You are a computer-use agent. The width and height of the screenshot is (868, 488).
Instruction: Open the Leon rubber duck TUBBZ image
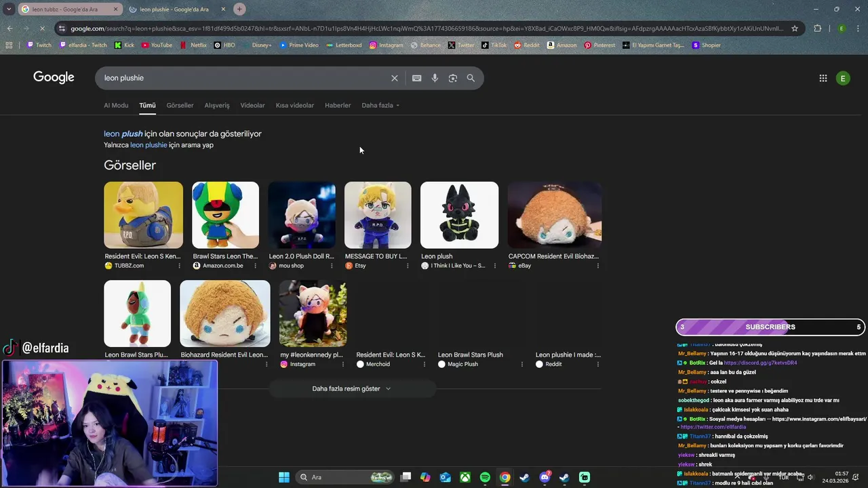tap(143, 215)
